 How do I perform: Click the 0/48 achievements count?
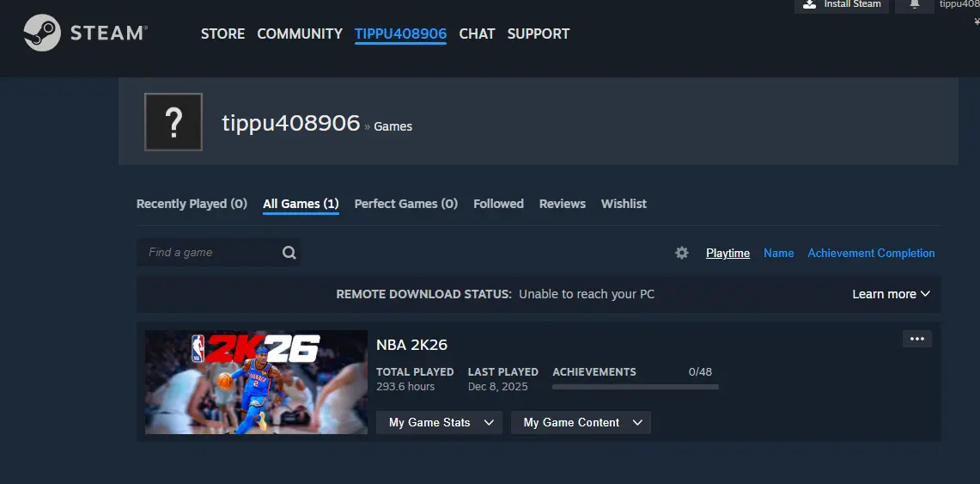tap(700, 372)
